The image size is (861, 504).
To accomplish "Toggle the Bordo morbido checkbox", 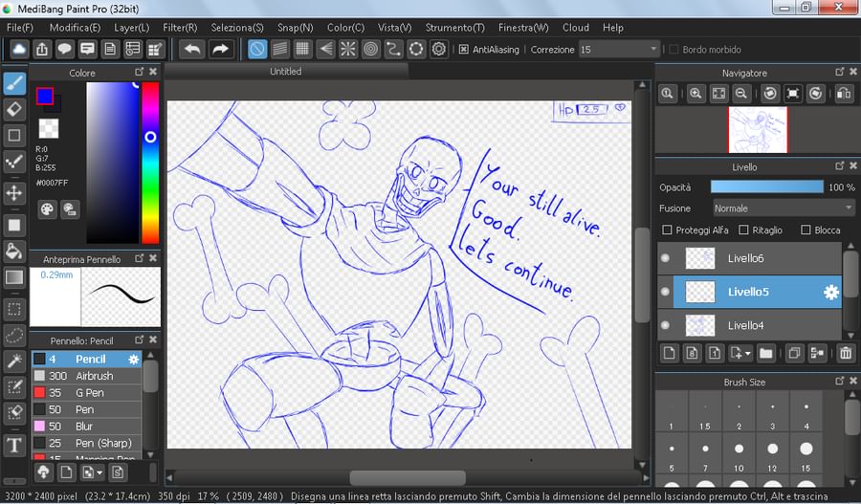I will (x=673, y=50).
